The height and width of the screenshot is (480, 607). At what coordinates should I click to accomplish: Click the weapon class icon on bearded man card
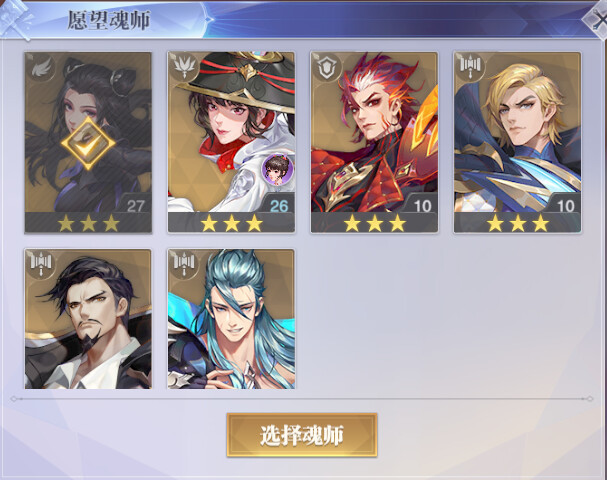coord(41,264)
